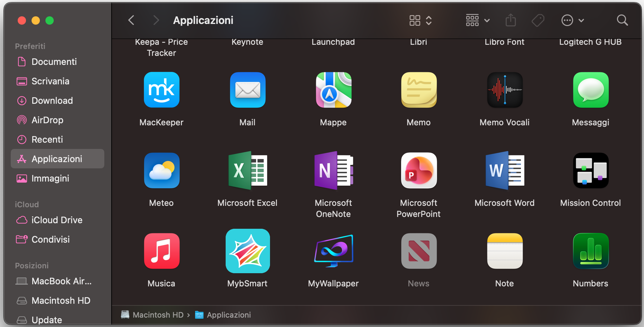Select the Microsoft Word icon

point(505,170)
